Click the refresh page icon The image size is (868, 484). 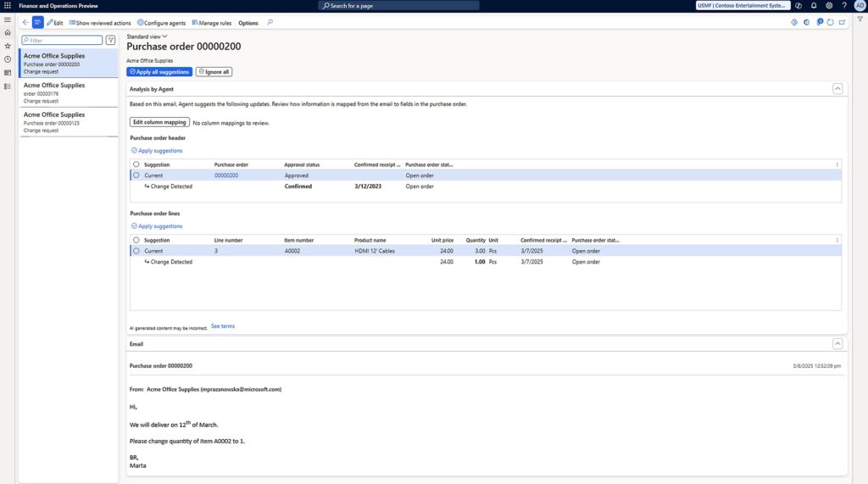(830, 23)
